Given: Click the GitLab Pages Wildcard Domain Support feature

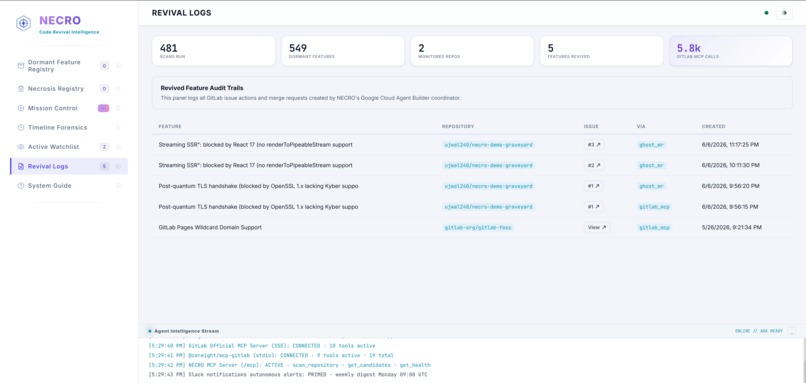Looking at the screenshot, I should point(210,227).
